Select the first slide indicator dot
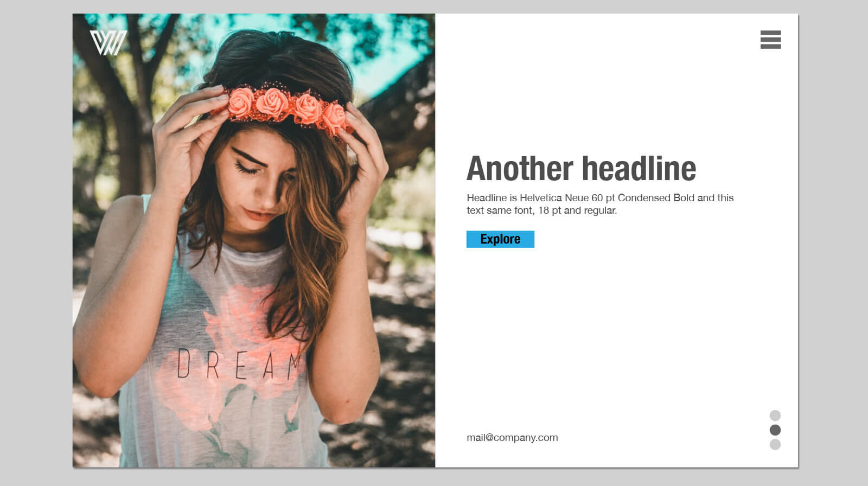Screen dimensions: 868x486 click(775, 415)
